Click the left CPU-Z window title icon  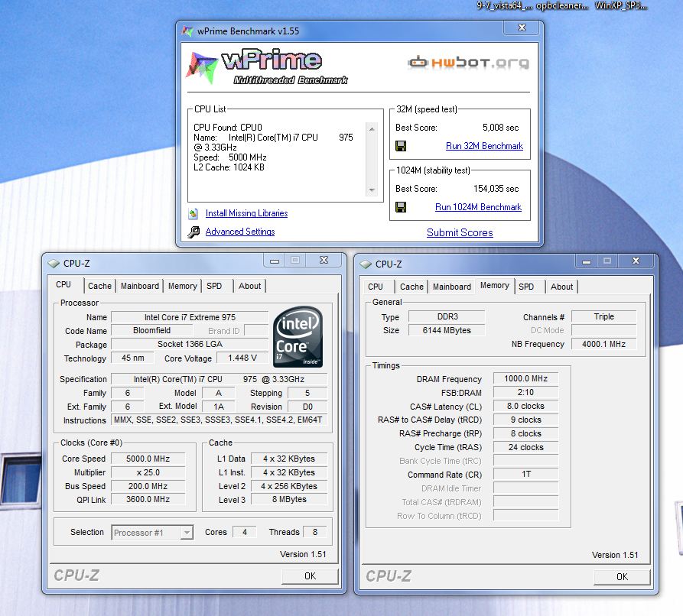coord(54,264)
